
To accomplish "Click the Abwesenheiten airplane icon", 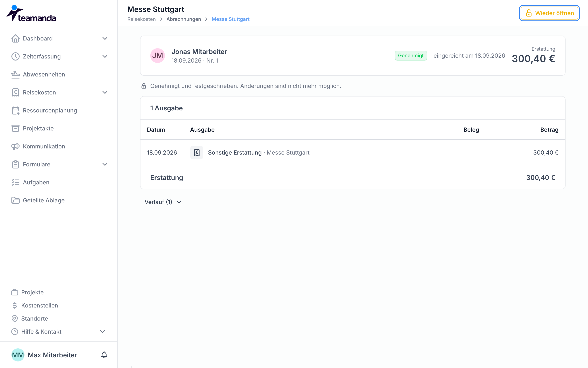I will click(15, 74).
